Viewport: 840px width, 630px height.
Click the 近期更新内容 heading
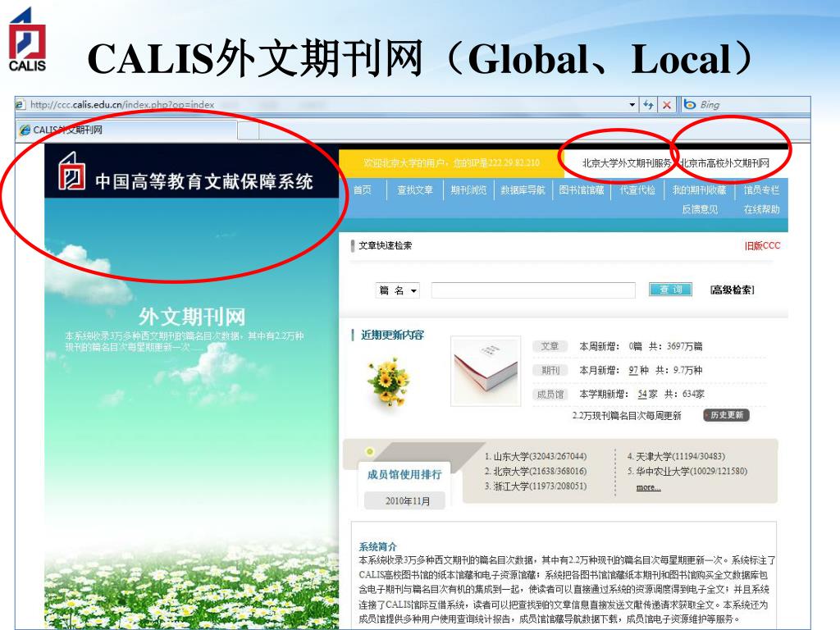click(392, 336)
